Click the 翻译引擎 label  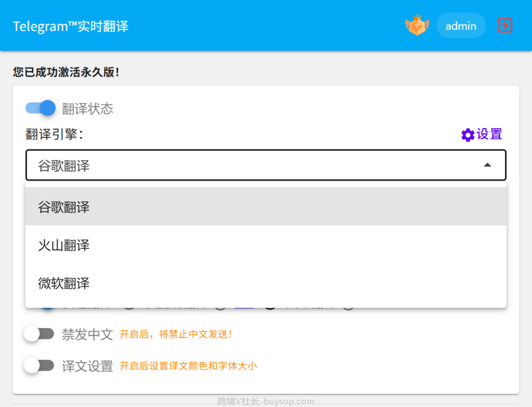coord(54,134)
